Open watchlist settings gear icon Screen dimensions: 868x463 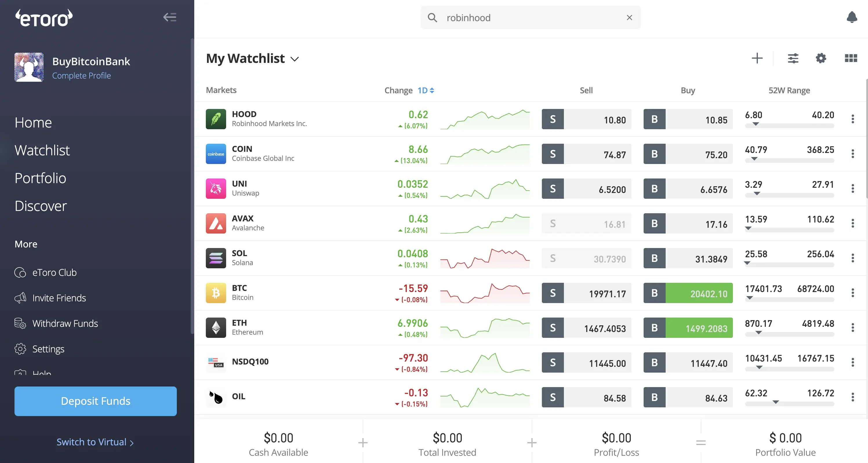click(x=820, y=58)
